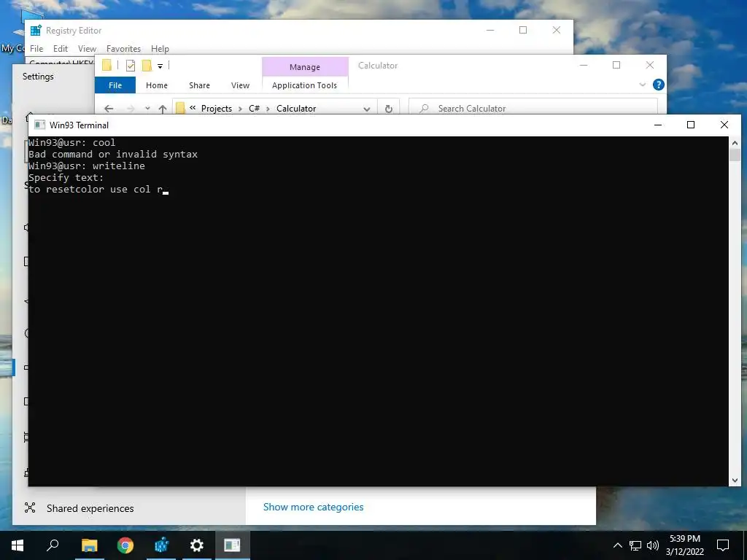This screenshot has height=560, width=747.
Task: Click the terminal scrollbar up arrow
Action: (735, 142)
